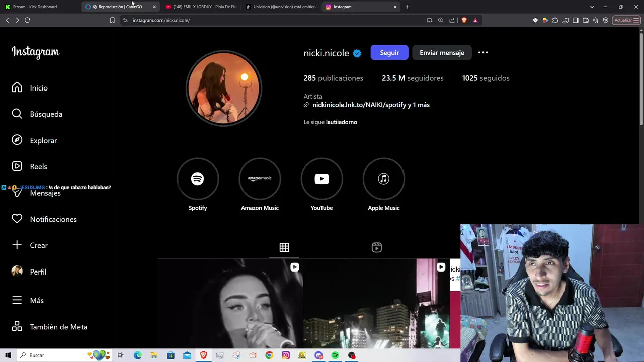Open the Perfil avatar in sidebar
The width and height of the screenshot is (644, 362).
17,271
